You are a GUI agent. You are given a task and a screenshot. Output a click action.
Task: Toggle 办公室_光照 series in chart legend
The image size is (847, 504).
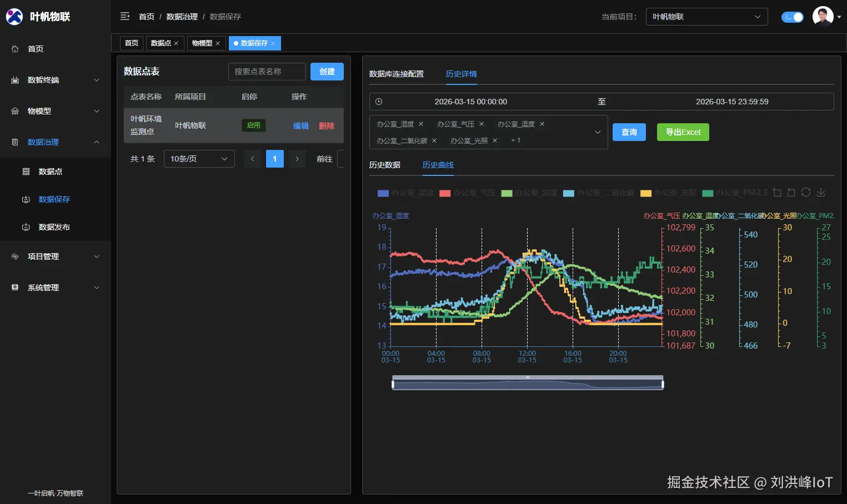coord(668,193)
